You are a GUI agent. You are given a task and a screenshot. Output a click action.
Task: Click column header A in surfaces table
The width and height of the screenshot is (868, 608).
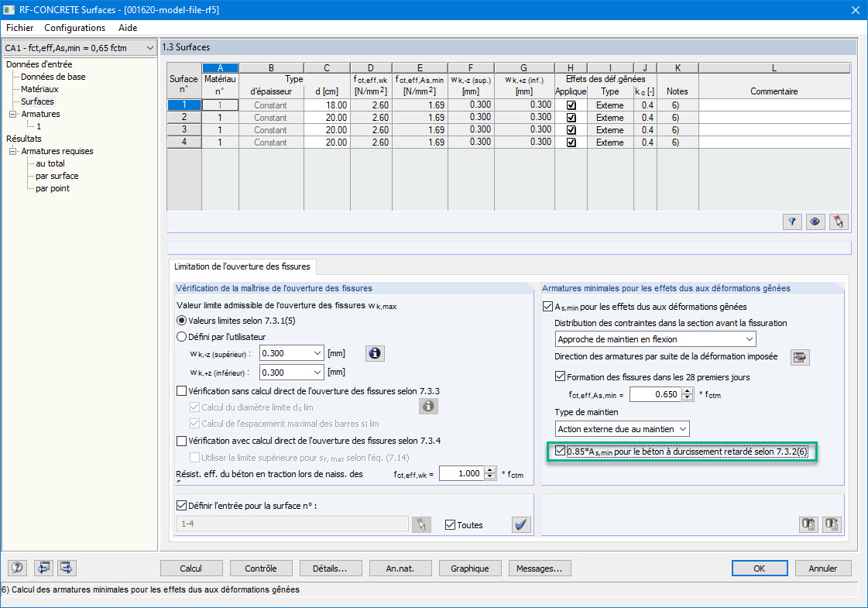pos(221,68)
